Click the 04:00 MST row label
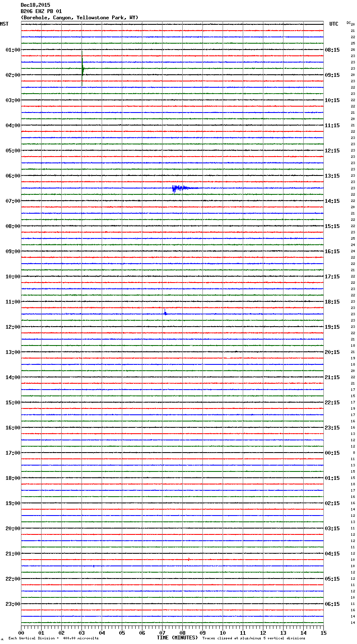This screenshot has width=357, height=644. point(13,126)
